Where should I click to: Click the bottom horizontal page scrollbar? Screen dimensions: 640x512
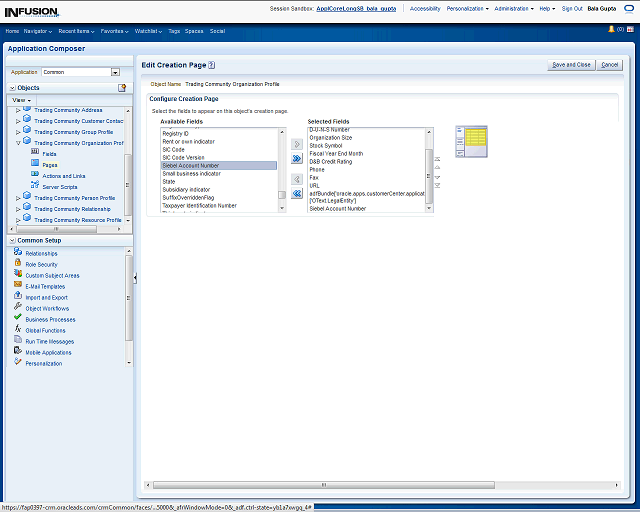(322, 486)
